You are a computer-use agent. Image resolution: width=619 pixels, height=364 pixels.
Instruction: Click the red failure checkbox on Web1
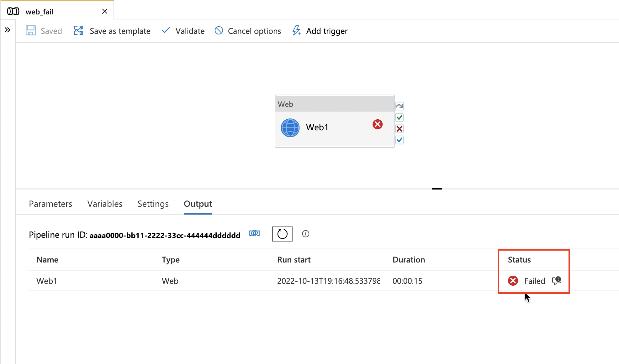click(399, 129)
